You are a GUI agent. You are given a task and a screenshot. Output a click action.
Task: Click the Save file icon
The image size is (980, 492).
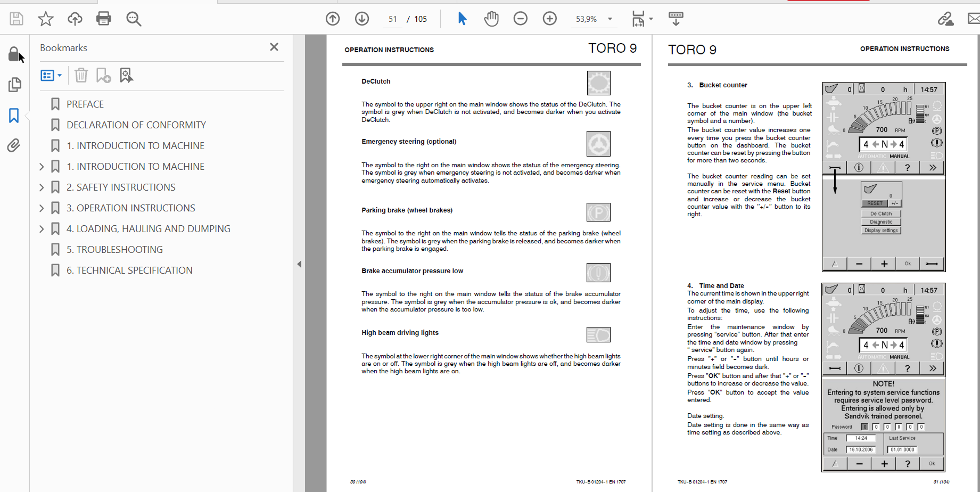pyautogui.click(x=17, y=19)
